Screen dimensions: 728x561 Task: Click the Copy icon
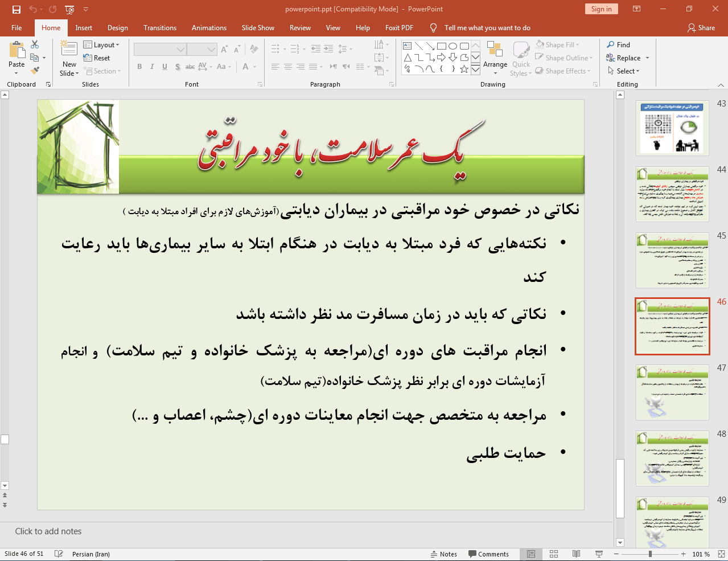[x=35, y=58]
